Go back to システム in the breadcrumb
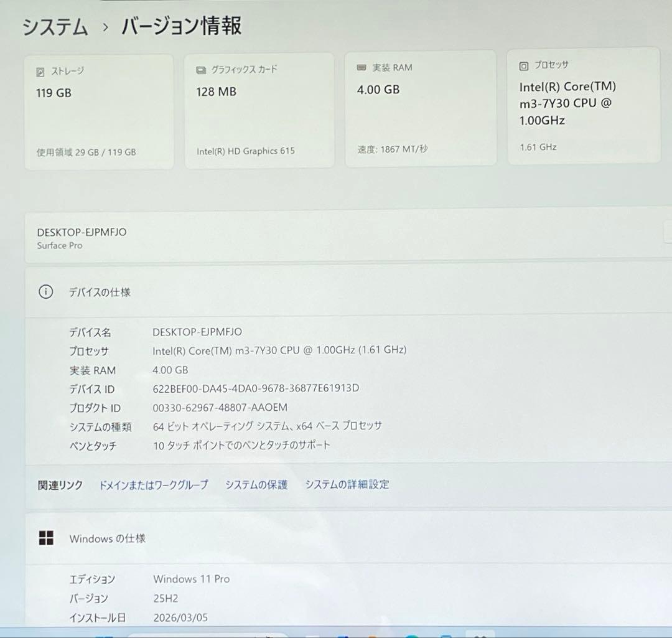672x638 pixels. click(55, 27)
